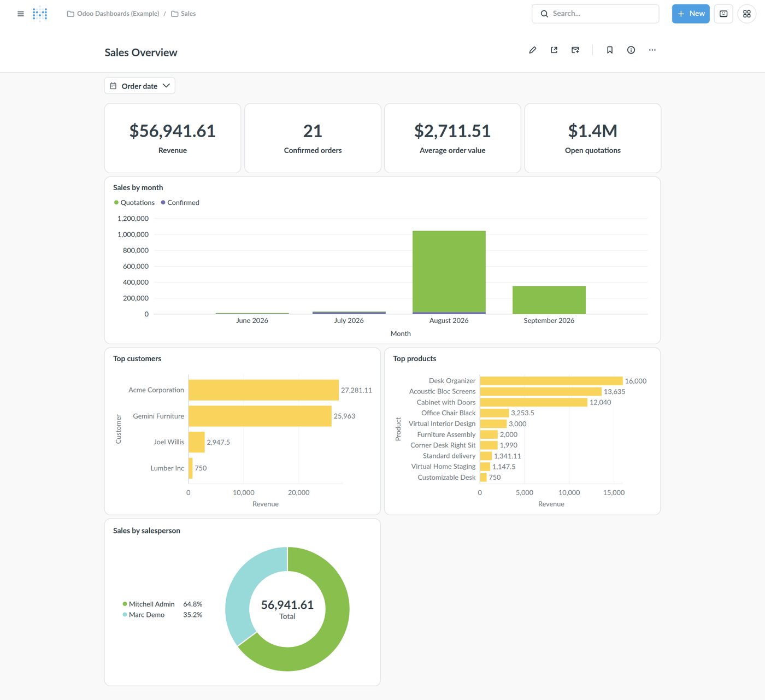Open the $1.4M Open quotations card
Image resolution: width=765 pixels, height=700 pixels.
pos(593,138)
